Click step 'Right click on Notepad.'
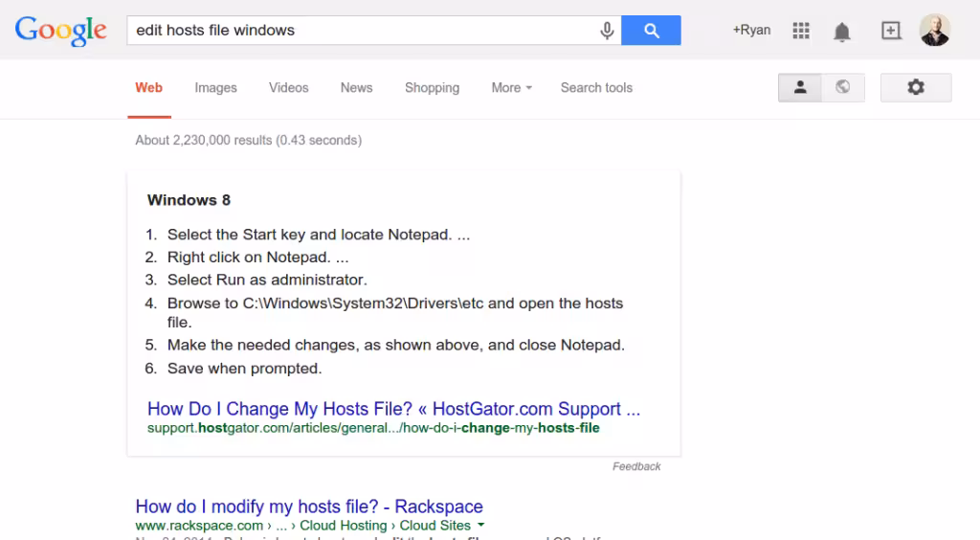 click(257, 258)
